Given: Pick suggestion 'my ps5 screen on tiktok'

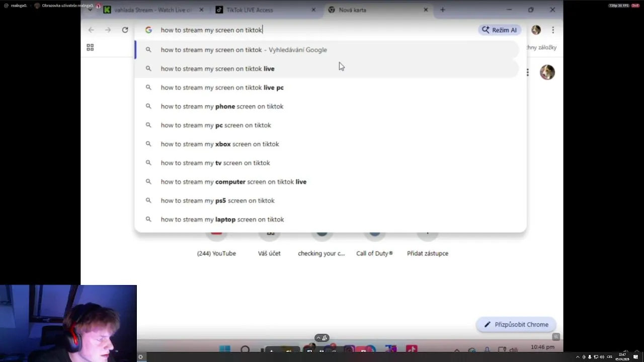Looking at the screenshot, I should click(327, 201).
